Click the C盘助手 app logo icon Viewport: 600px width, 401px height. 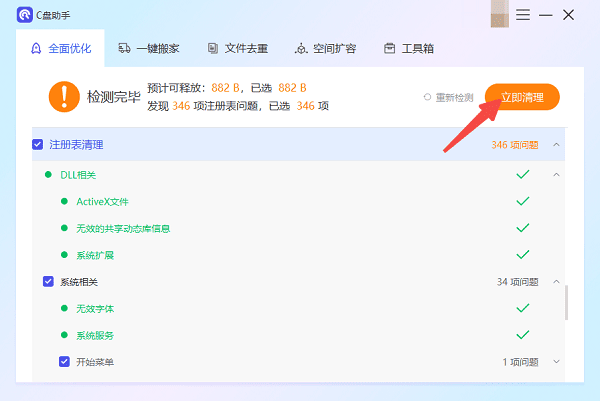25,15
